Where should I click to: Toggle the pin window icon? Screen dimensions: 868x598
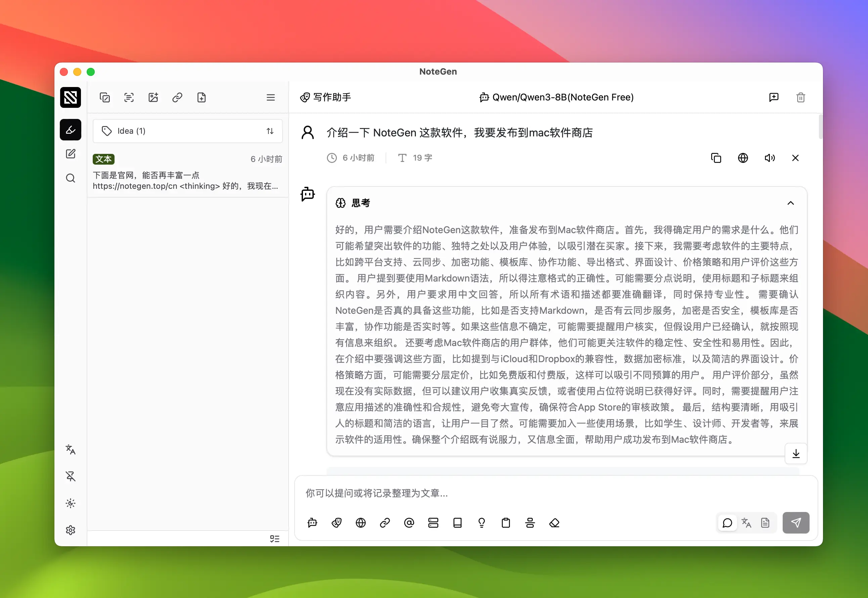tap(71, 476)
